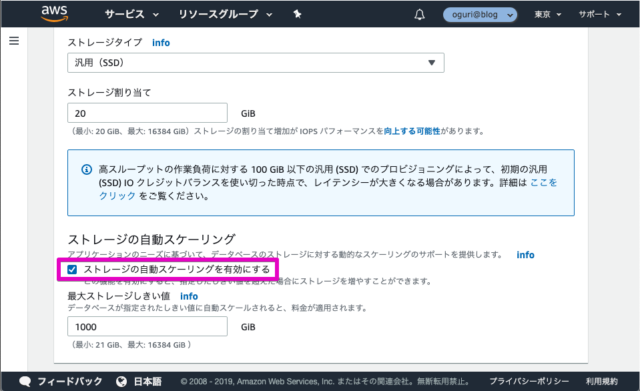Click the ストレージの自動スケーリング section heading
Image resolution: width=640 pixels, height=391 pixels.
151,239
